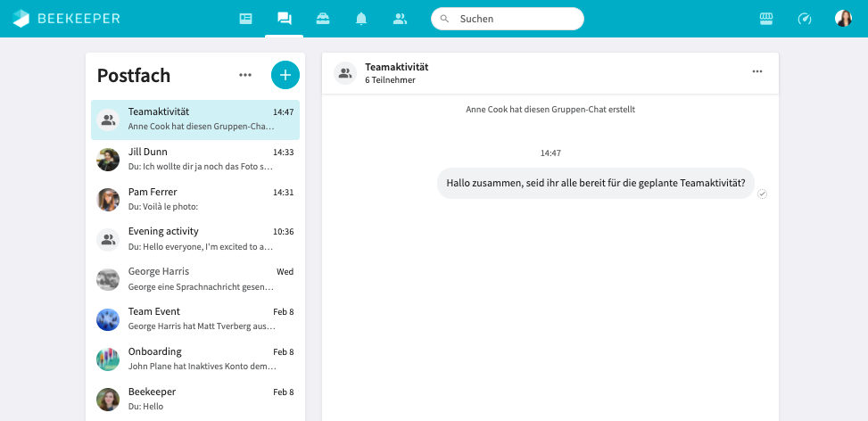Click 'John Plane hat Inaktives Konto' preview

[x=202, y=367]
